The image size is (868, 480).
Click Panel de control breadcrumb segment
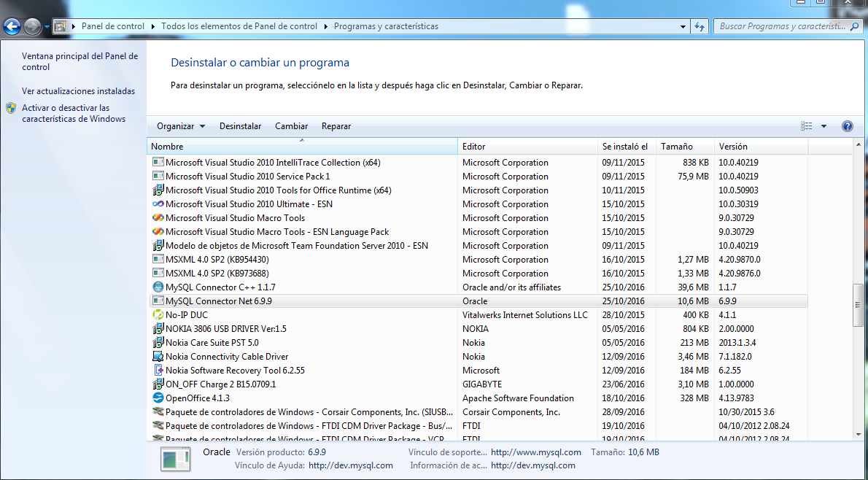tap(113, 26)
